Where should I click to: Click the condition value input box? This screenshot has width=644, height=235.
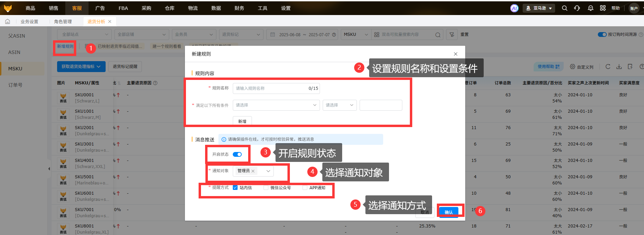(x=381, y=105)
